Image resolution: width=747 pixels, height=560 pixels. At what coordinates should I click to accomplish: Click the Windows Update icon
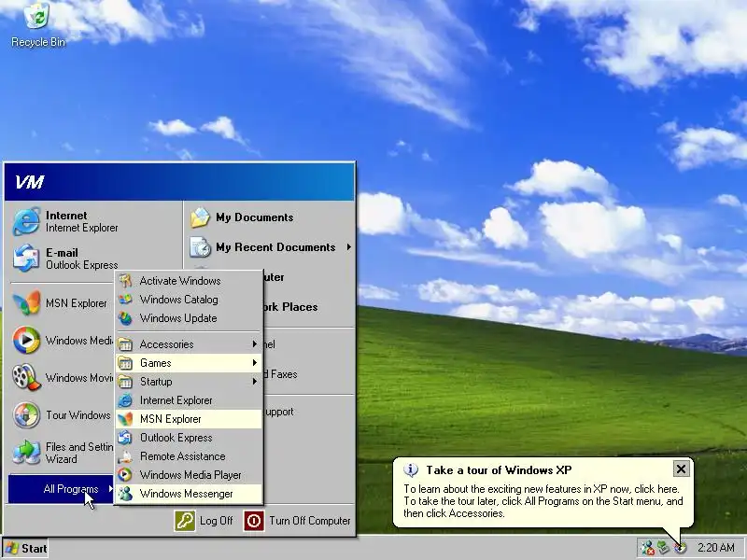[x=125, y=318]
